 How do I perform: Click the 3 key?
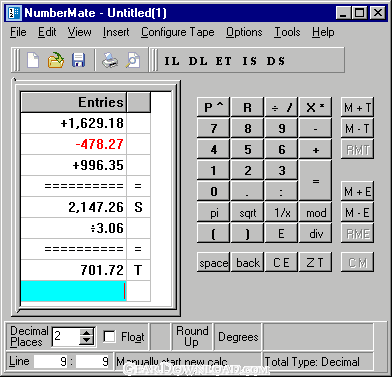(x=281, y=170)
